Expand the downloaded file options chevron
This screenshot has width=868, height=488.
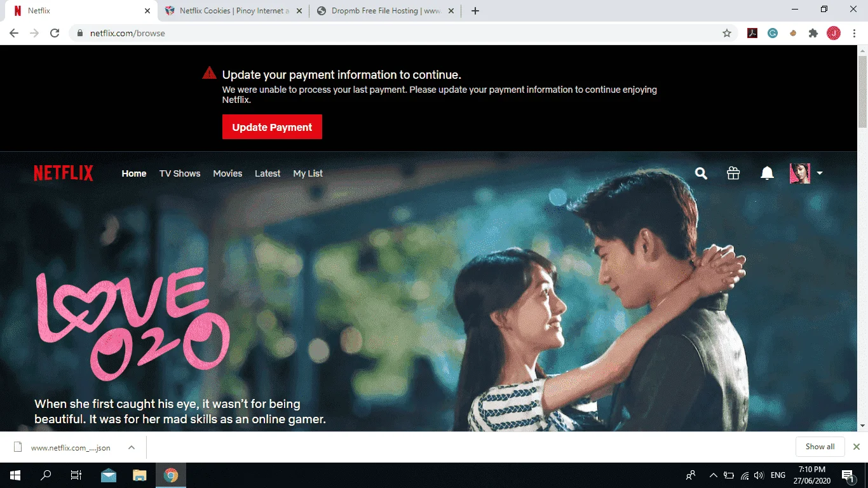(x=132, y=447)
